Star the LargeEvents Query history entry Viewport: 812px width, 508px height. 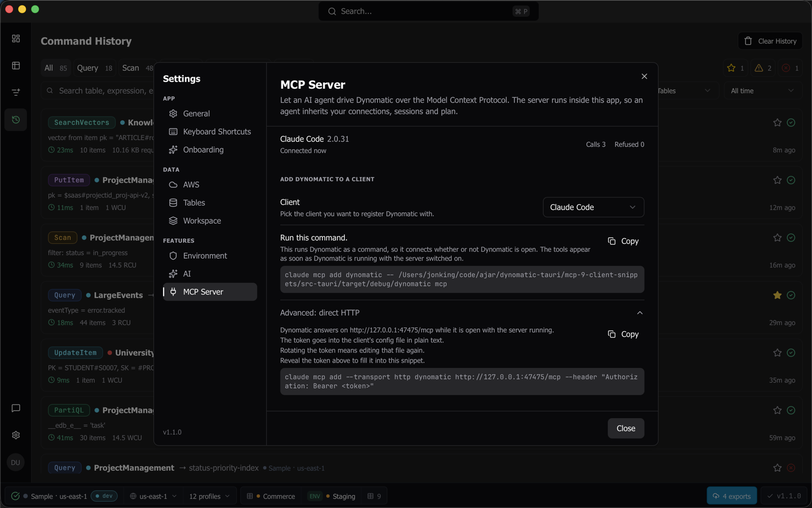click(x=777, y=295)
